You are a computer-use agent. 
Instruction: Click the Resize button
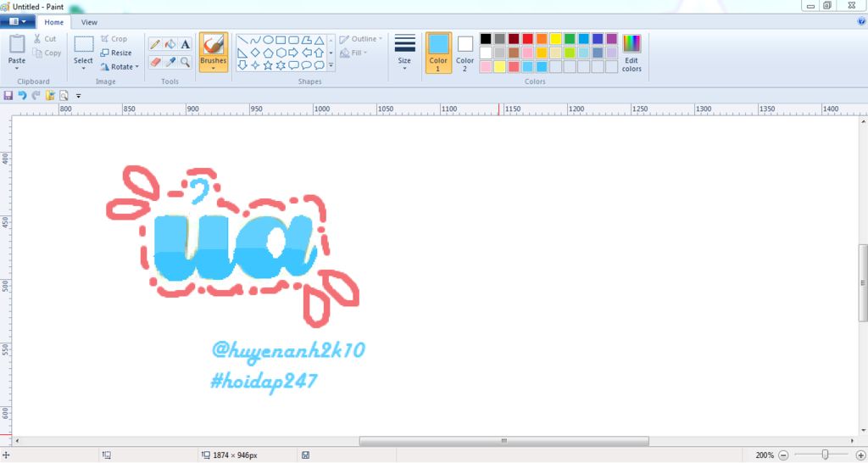[x=116, y=53]
